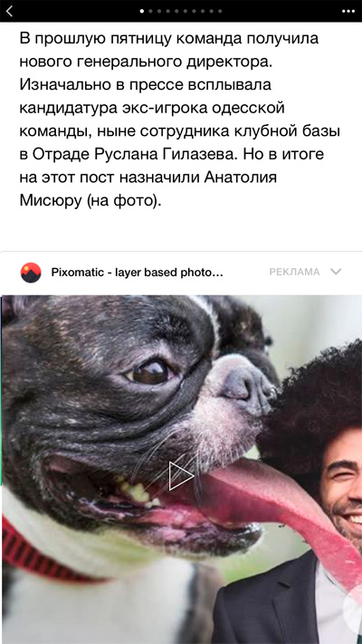Select the first active page indicator dot
The height and width of the screenshot is (644, 362).
click(x=142, y=11)
